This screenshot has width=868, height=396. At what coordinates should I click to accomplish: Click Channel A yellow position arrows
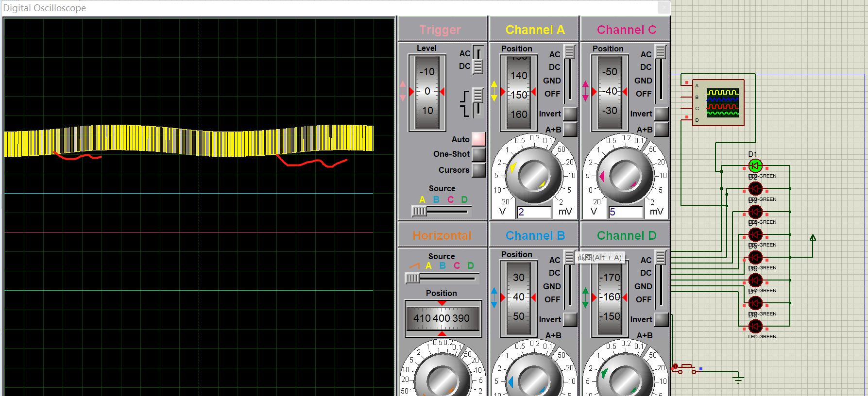click(x=494, y=91)
